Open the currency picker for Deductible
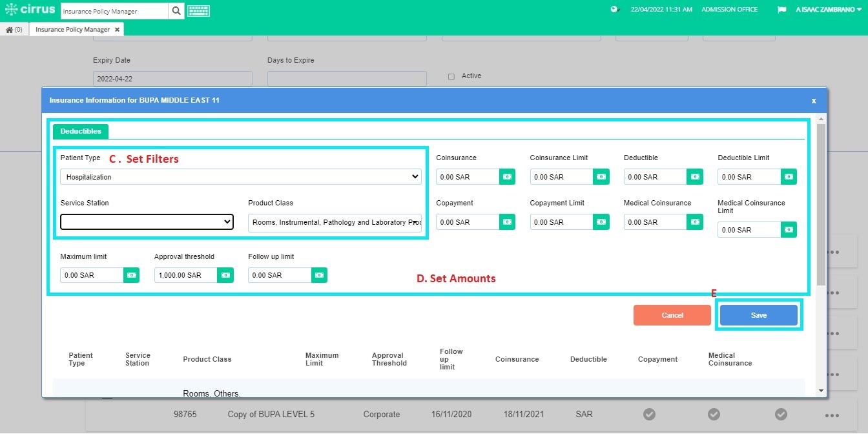The width and height of the screenshot is (868, 434). 695,176
